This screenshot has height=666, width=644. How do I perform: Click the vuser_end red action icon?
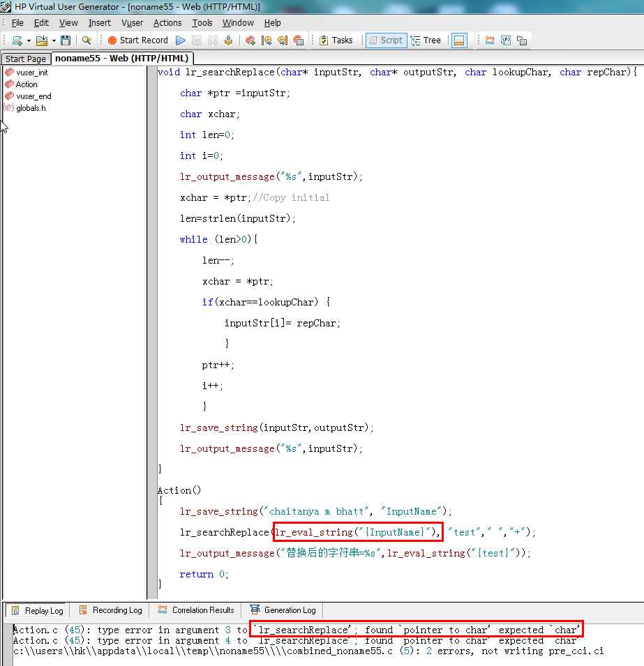9,96
